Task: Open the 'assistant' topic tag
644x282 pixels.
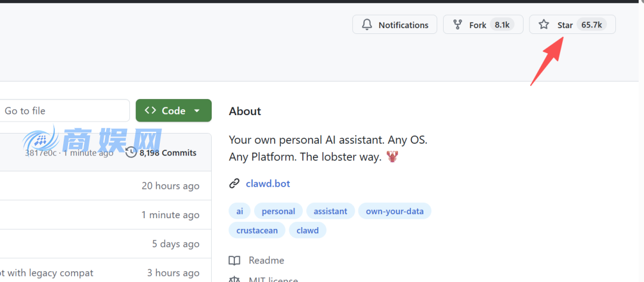Action: click(330, 211)
